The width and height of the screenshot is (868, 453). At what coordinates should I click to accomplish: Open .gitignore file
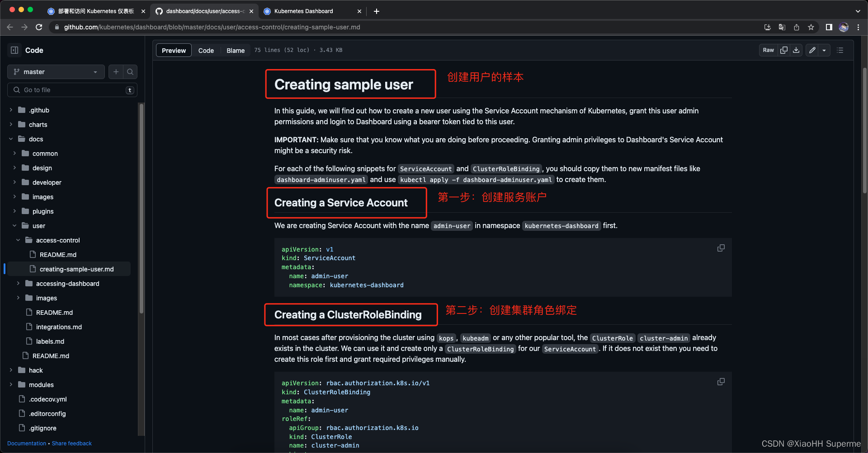click(42, 428)
